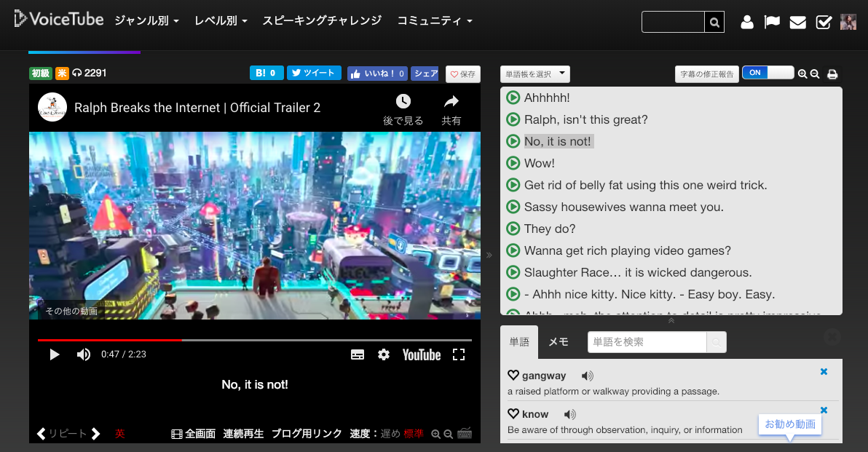This screenshot has width=868, height=452.
Task: Click the keyboard shortcuts icon
Action: coord(465,433)
